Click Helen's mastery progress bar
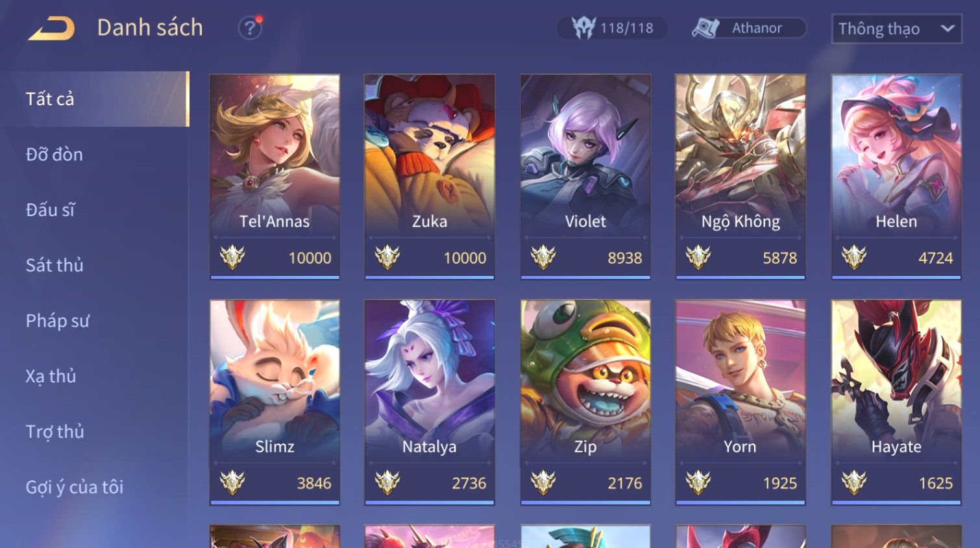Image resolution: width=980 pixels, height=548 pixels. [896, 277]
